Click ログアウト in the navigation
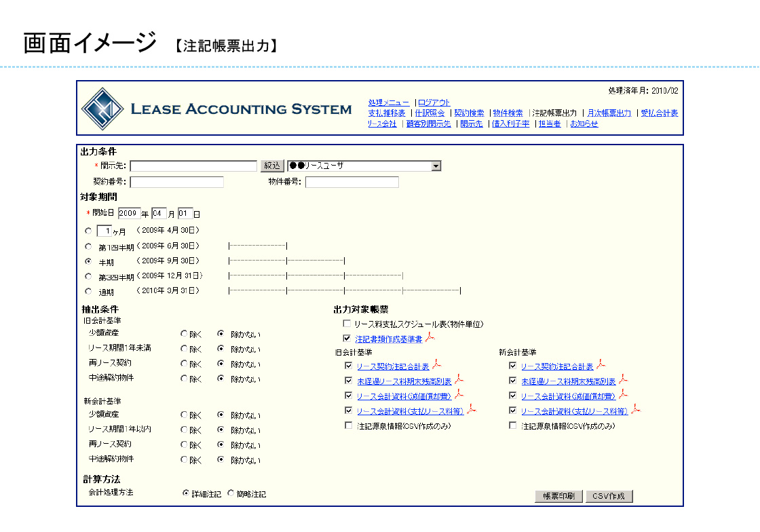Screen dimensions: 760x532 point(434,102)
